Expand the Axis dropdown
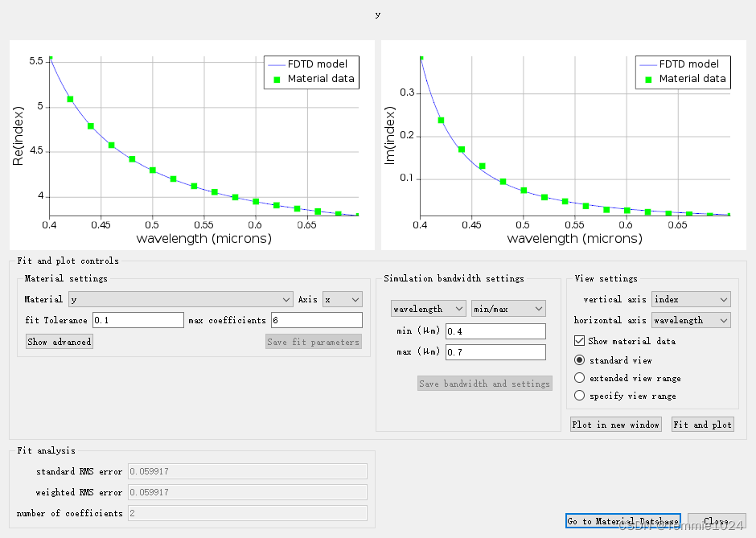 tap(342, 299)
